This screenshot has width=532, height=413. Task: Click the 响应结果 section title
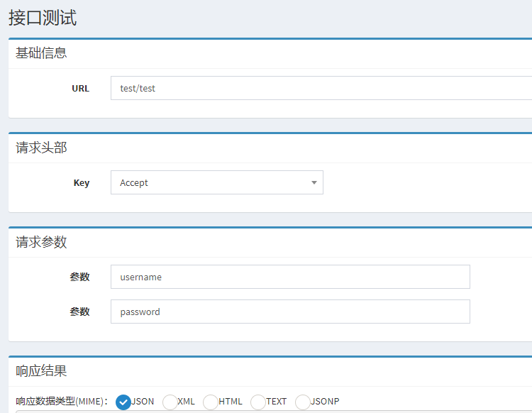coord(41,370)
